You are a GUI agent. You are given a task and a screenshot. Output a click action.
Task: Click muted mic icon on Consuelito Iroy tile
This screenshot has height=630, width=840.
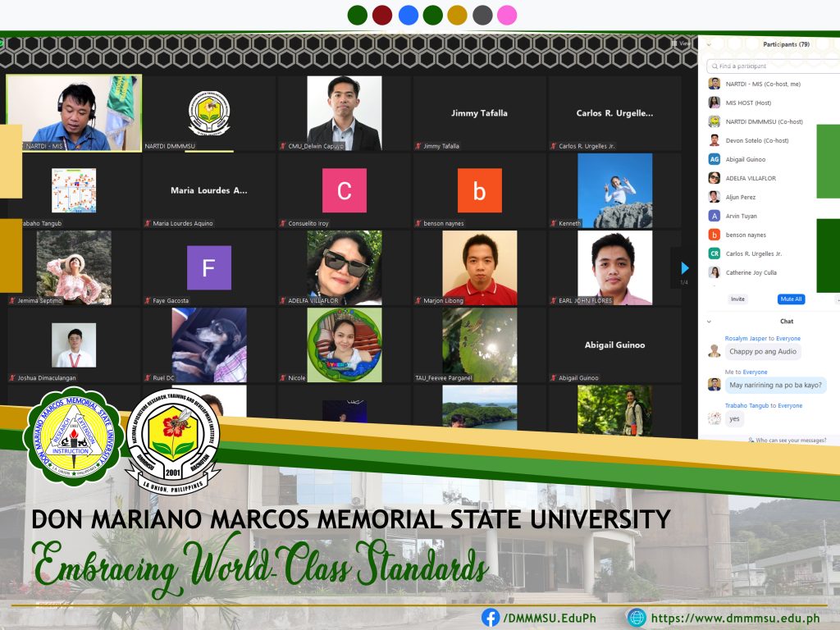click(x=283, y=223)
